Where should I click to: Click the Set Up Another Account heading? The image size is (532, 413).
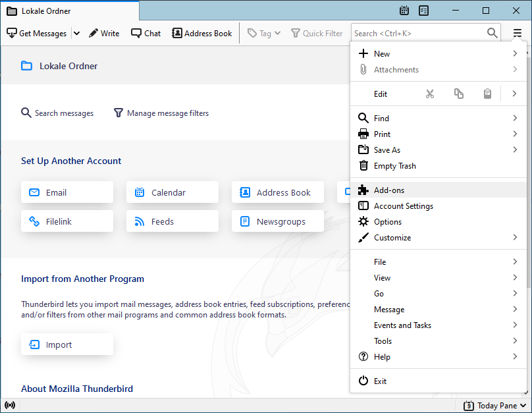[71, 161]
